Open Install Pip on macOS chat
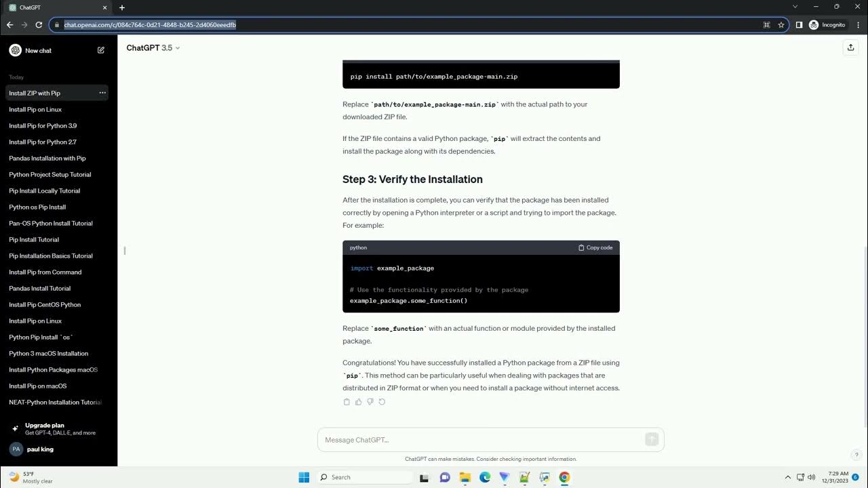 click(57, 386)
